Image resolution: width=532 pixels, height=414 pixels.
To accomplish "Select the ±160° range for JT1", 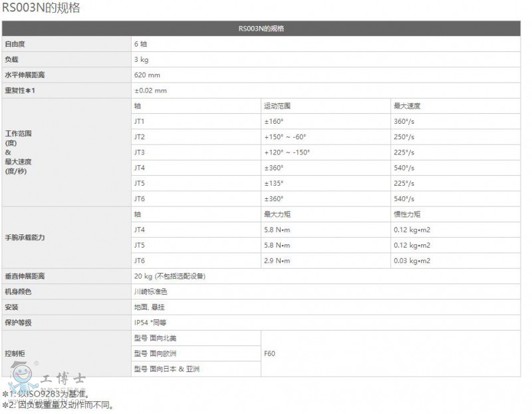I will click(x=274, y=121).
